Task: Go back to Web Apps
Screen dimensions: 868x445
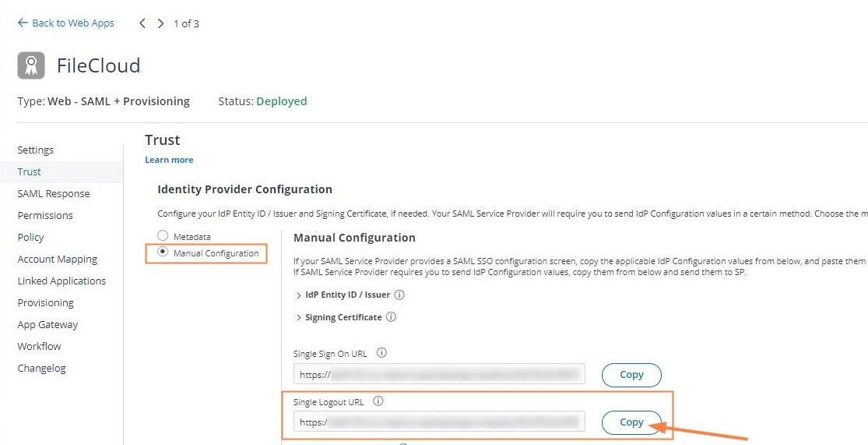Action: coord(66,23)
